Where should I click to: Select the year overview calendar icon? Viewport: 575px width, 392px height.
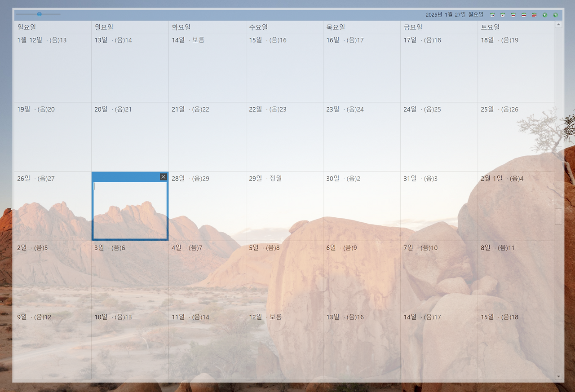click(x=534, y=14)
